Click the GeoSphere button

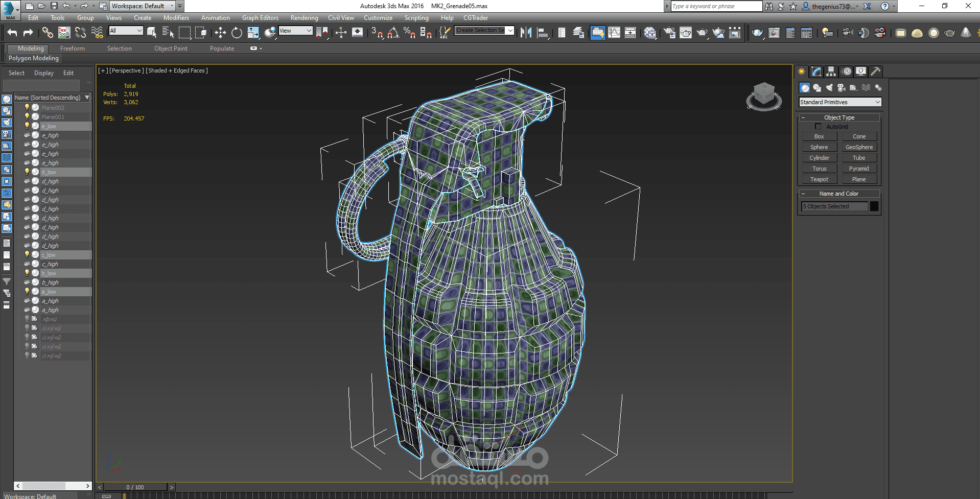pos(859,147)
